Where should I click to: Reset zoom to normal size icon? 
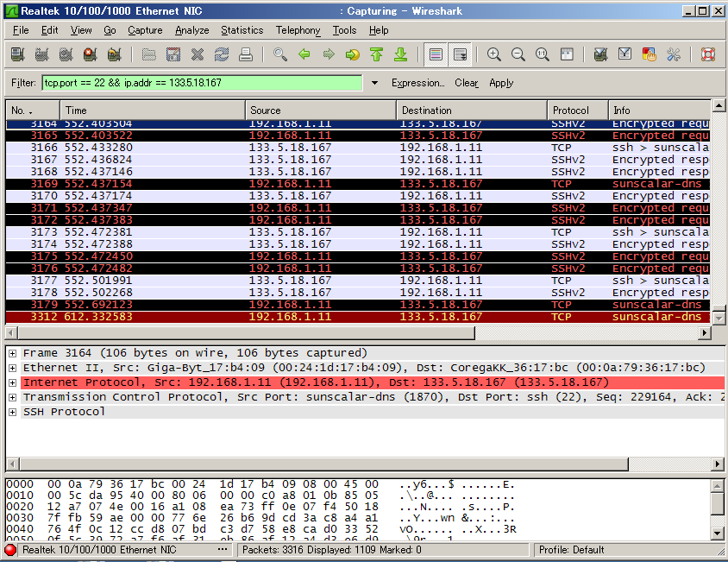tap(543, 54)
